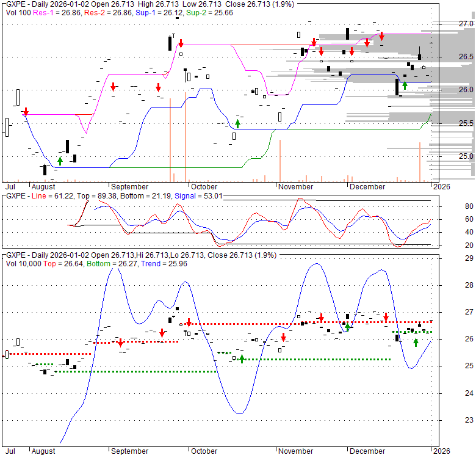The image size is (476, 455).
Task: Click the green up arrow in mid-October on the top chart
Action: [237, 124]
